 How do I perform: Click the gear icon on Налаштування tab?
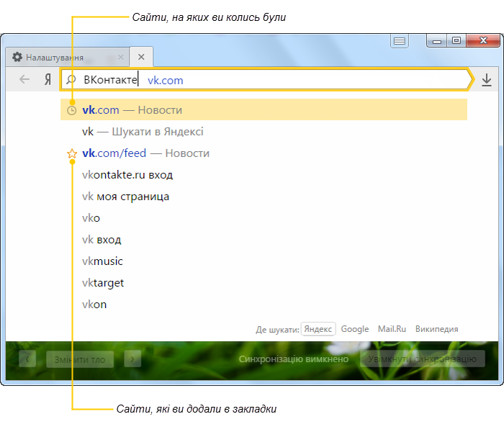pyautogui.click(x=17, y=57)
